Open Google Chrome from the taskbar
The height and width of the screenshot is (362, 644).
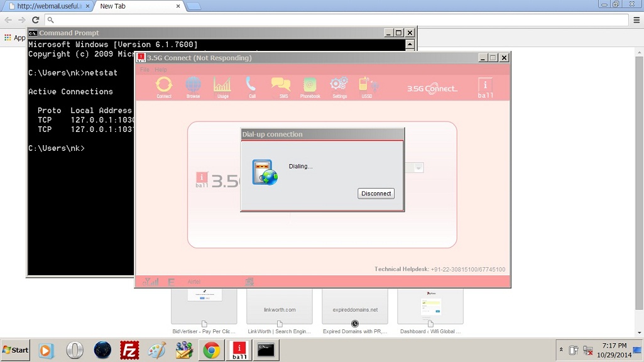[212, 350]
